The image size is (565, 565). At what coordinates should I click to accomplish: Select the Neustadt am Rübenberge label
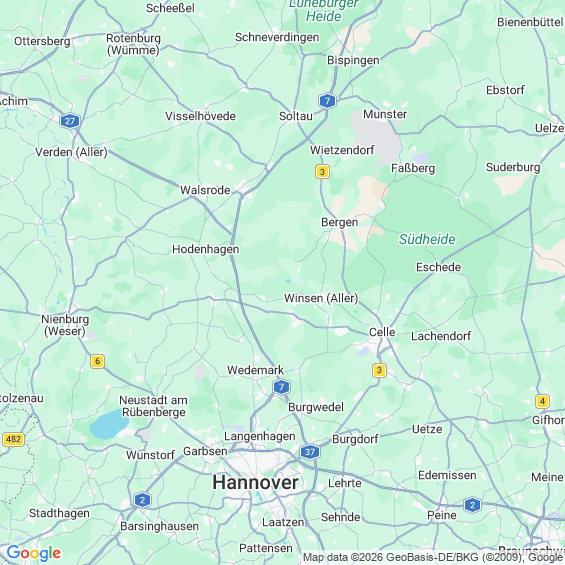[x=154, y=406]
